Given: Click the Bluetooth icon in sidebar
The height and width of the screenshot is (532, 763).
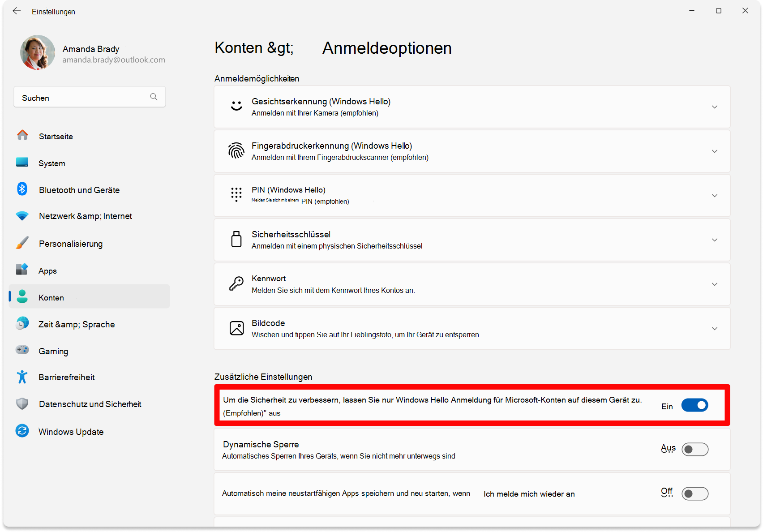Looking at the screenshot, I should point(22,189).
